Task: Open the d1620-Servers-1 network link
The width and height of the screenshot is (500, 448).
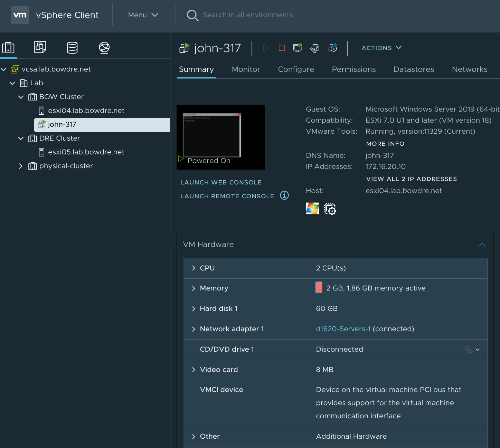Action: (343, 329)
